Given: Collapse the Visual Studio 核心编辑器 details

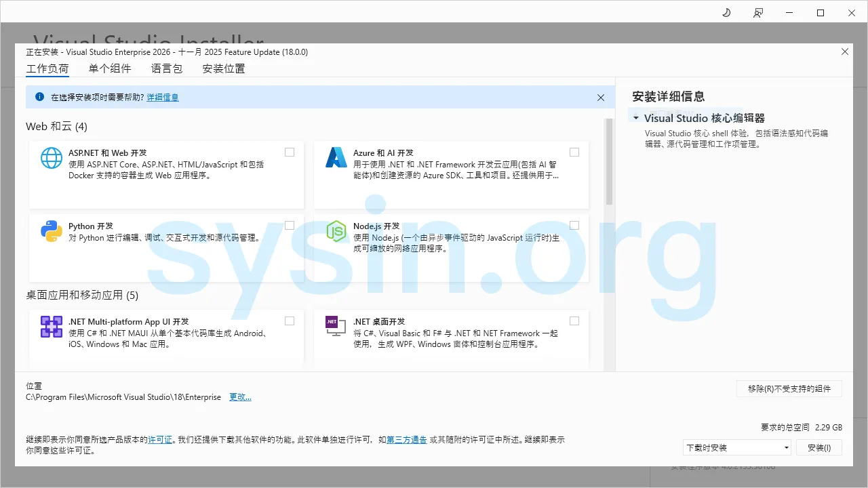Looking at the screenshot, I should (x=635, y=117).
